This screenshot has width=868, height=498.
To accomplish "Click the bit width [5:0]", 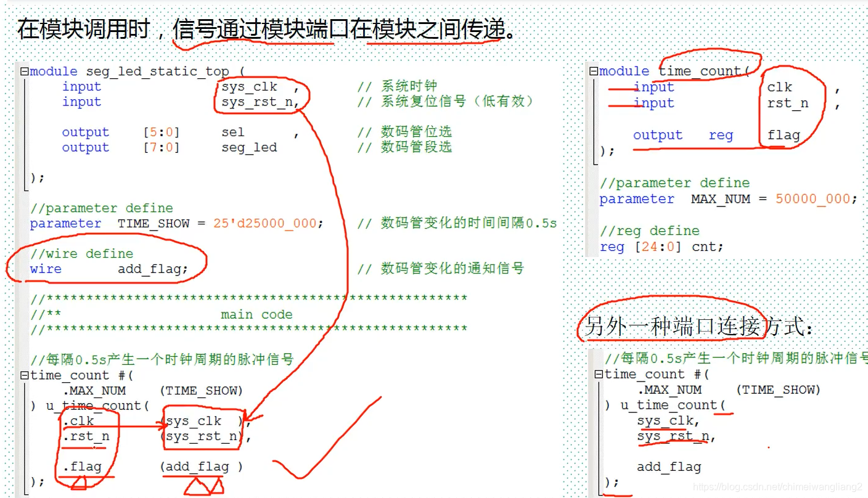I will (x=162, y=133).
